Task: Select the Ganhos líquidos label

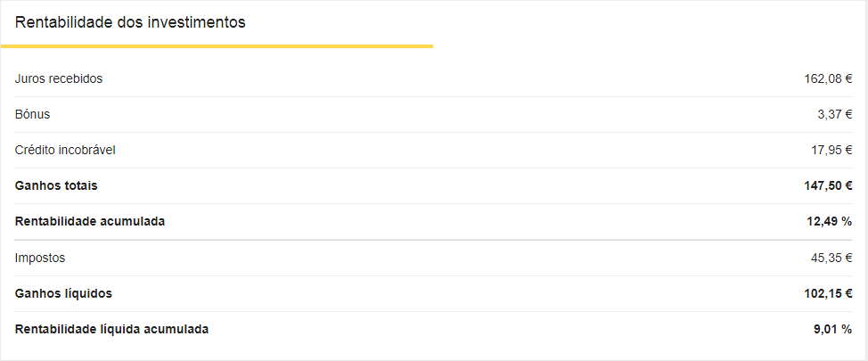Action: (63, 293)
